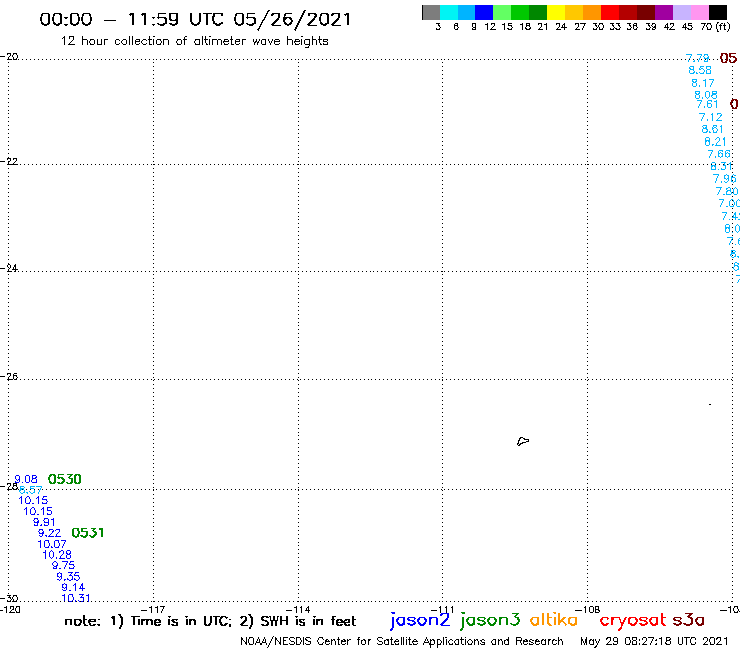The image size is (740, 650).
Task: Click the subtitle about altimeter wave heights
Action: (194, 41)
